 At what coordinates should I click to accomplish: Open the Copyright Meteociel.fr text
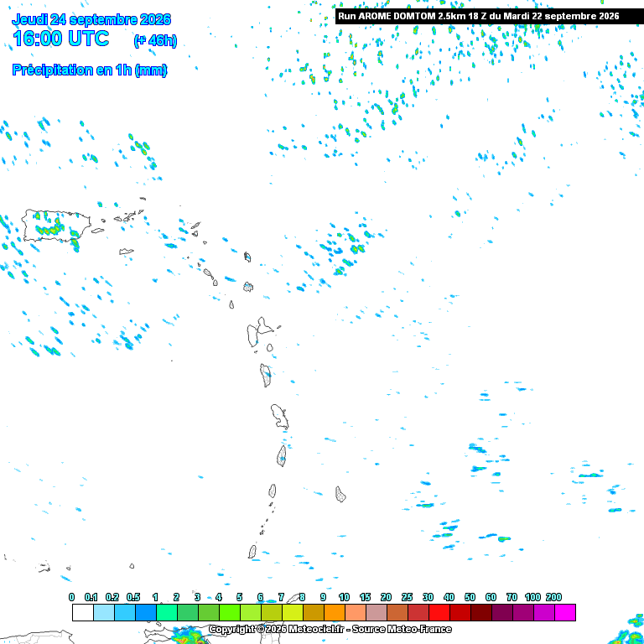point(330,629)
